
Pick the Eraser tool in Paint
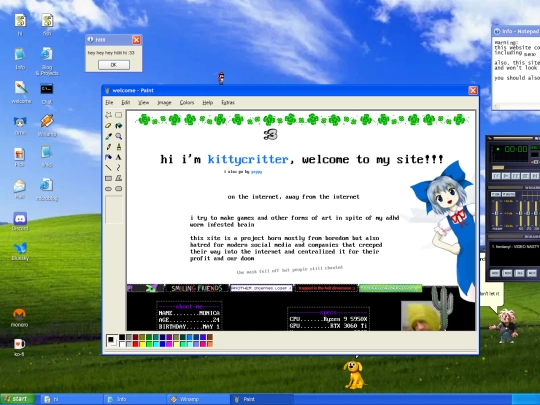pyautogui.click(x=108, y=126)
